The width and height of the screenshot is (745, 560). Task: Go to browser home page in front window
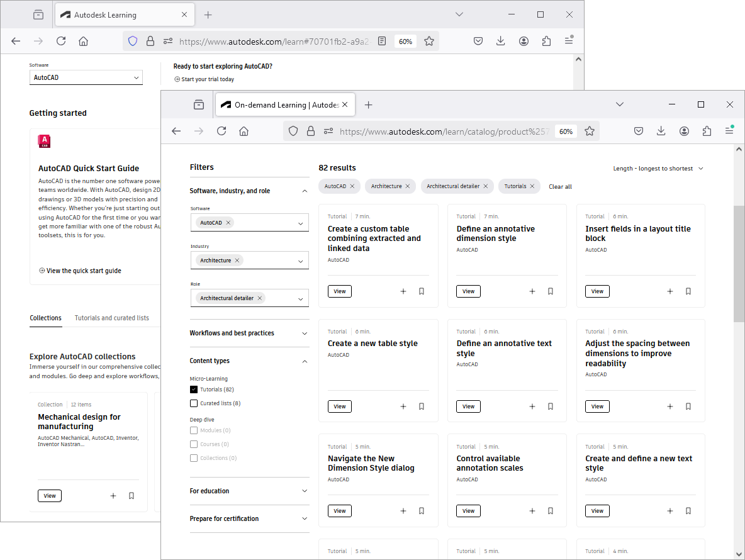pos(244,131)
